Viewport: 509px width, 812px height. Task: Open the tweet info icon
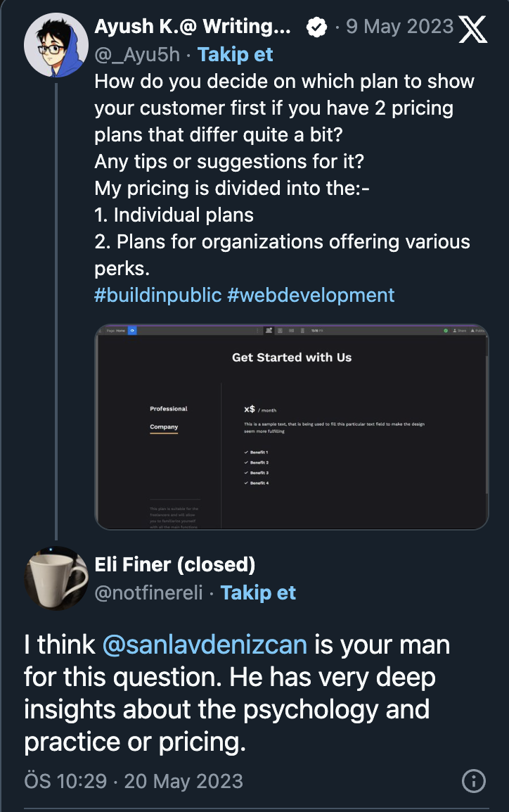coord(474,780)
